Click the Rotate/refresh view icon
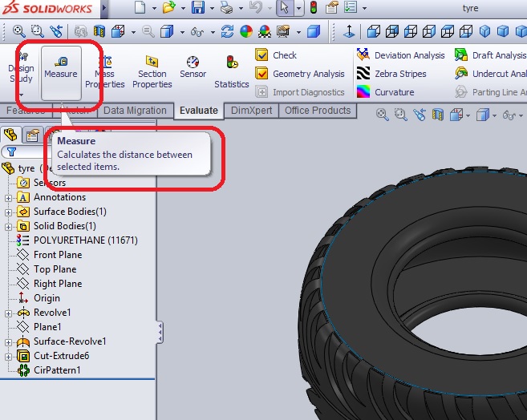527x420 pixels. pyautogui.click(x=227, y=32)
